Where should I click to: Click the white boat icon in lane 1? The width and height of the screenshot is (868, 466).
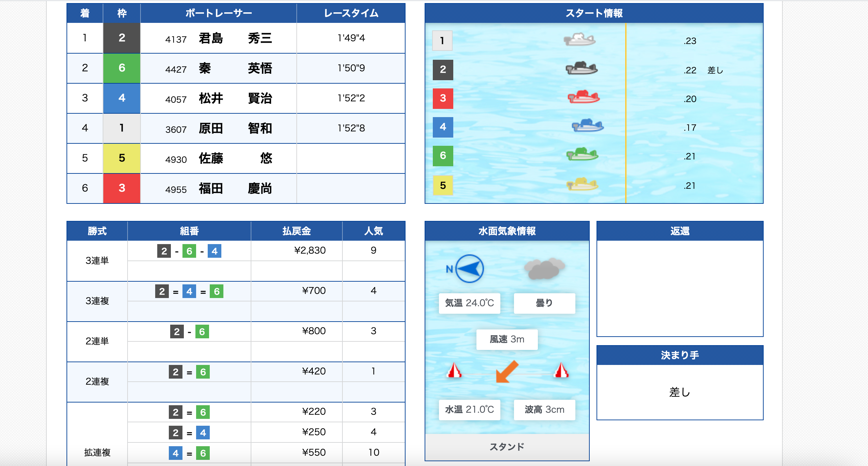(x=579, y=40)
